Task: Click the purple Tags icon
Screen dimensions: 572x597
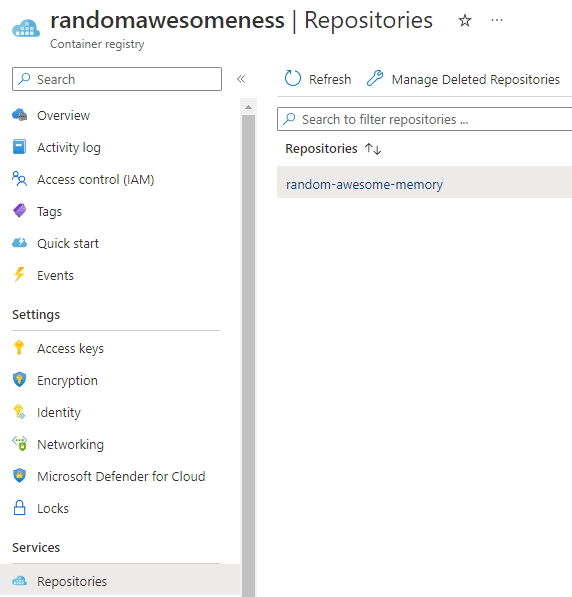Action: (x=19, y=211)
